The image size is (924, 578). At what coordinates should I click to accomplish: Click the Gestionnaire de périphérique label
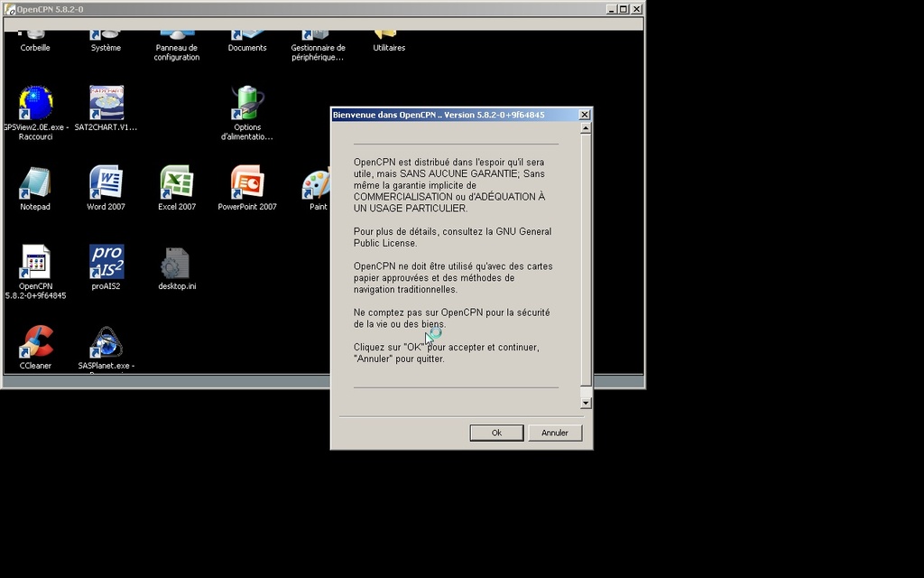pos(319,52)
